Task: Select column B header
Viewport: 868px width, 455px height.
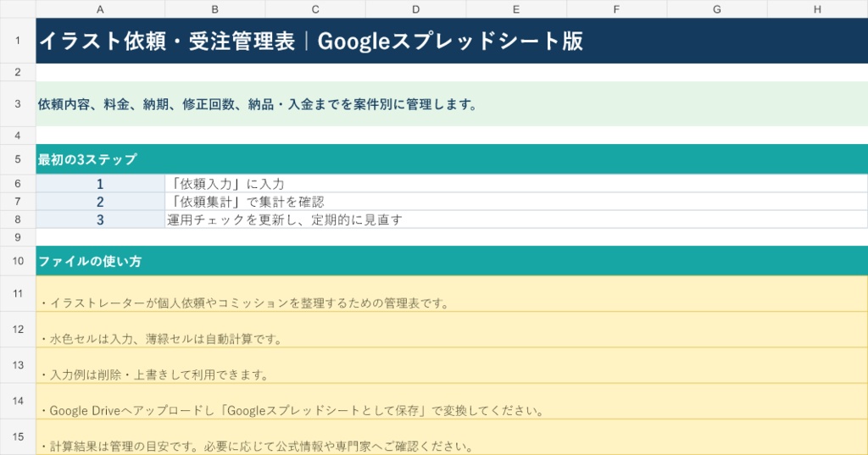Action: (x=214, y=8)
